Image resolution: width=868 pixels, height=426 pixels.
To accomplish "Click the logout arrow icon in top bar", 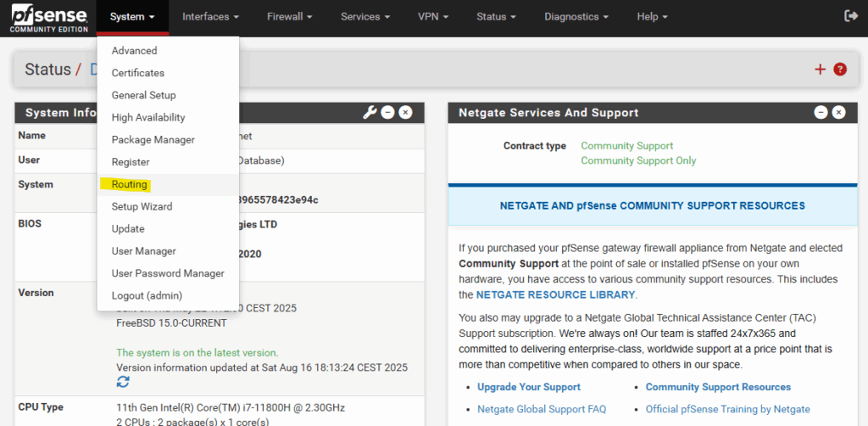I will coord(851,16).
